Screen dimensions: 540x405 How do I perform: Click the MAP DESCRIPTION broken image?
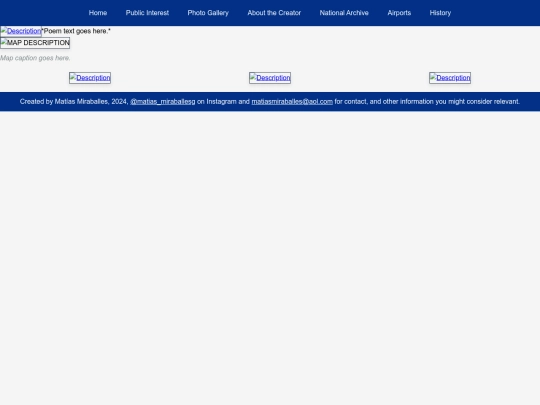pos(35,43)
